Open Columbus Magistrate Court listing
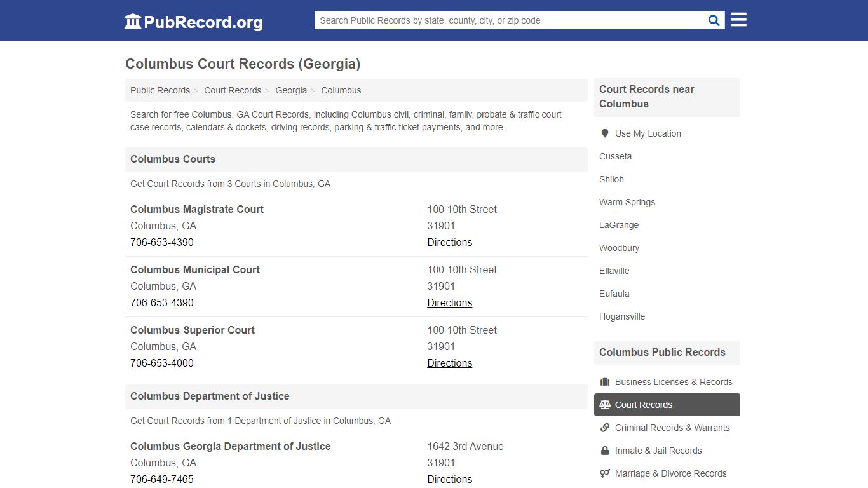Screen dimensions: 868x488 point(197,209)
